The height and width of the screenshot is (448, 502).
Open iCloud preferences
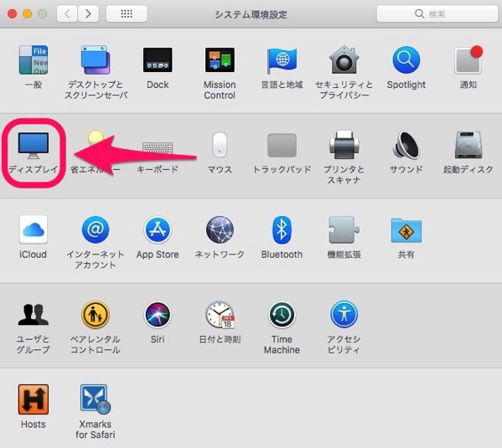click(x=34, y=229)
